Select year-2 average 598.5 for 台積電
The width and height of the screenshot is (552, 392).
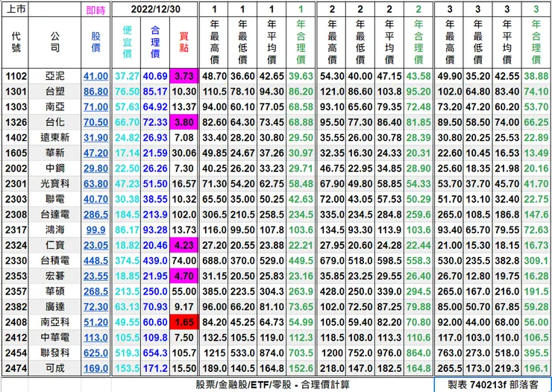(x=389, y=261)
